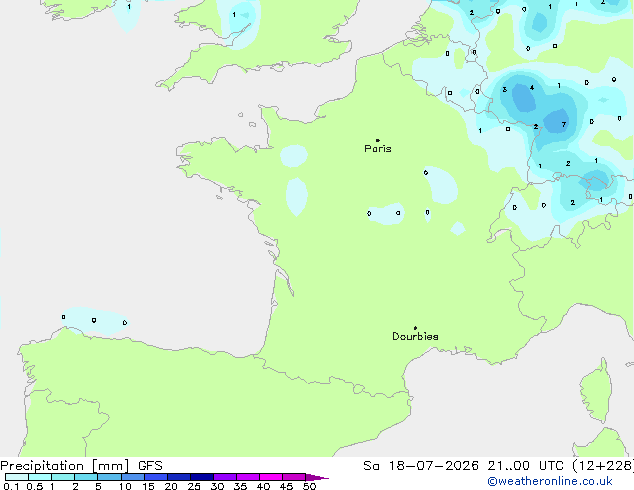Click the legend label '20'
Screen dimensions: 634x490
tap(171, 486)
